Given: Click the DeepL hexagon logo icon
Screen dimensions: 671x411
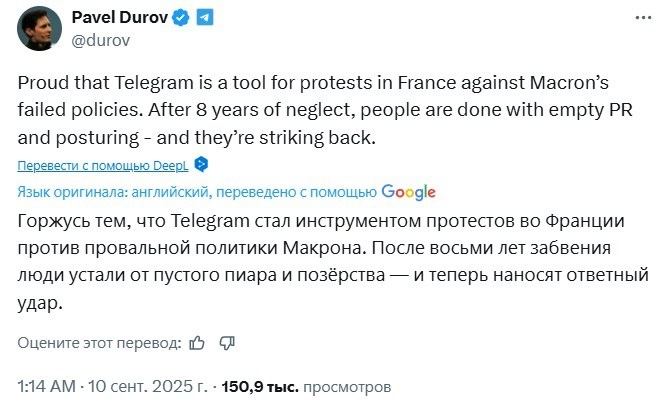Looking at the screenshot, I should pos(201,164).
